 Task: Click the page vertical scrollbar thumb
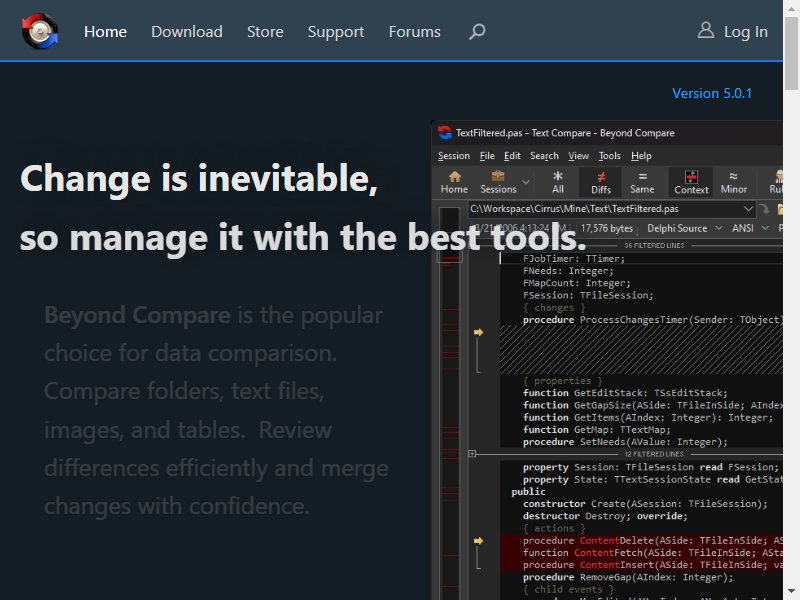pyautogui.click(x=791, y=53)
